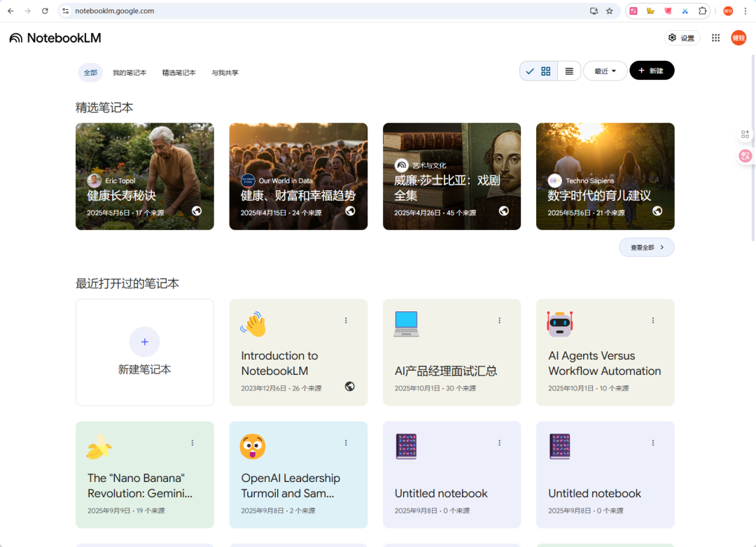Screen dimensions: 756x547
Task: Open the 最近 sort dropdown
Action: click(605, 71)
